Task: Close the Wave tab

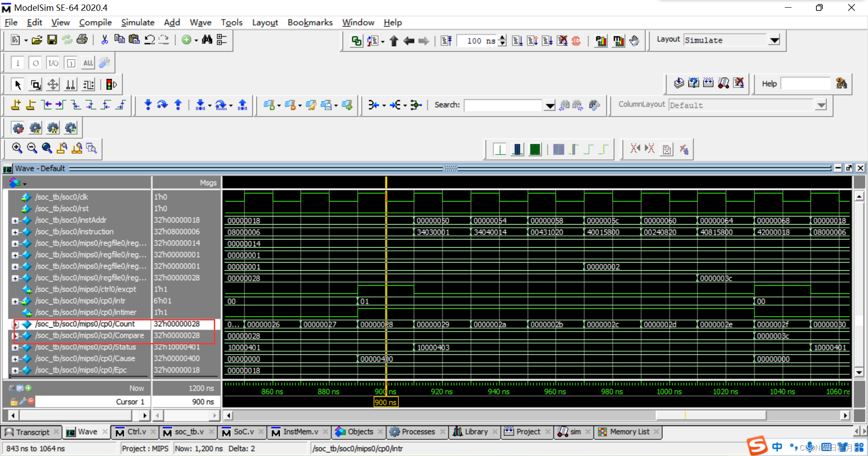Action: tap(104, 432)
